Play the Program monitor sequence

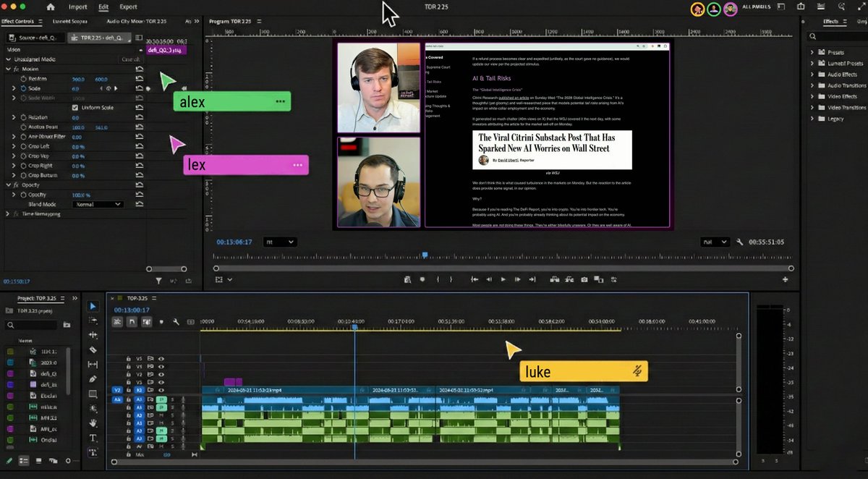pyautogui.click(x=503, y=279)
